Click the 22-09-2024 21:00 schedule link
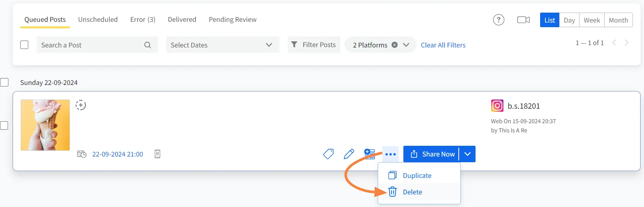The width and height of the screenshot is (644, 207). (118, 154)
